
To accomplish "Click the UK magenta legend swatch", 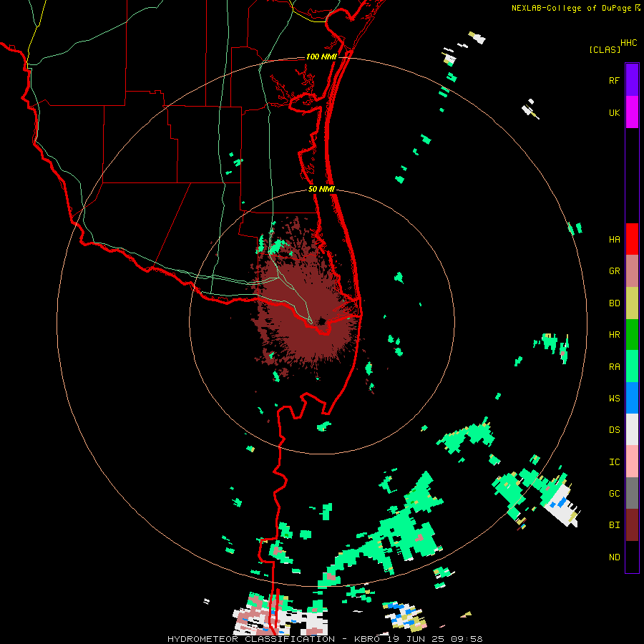I will pos(632,112).
